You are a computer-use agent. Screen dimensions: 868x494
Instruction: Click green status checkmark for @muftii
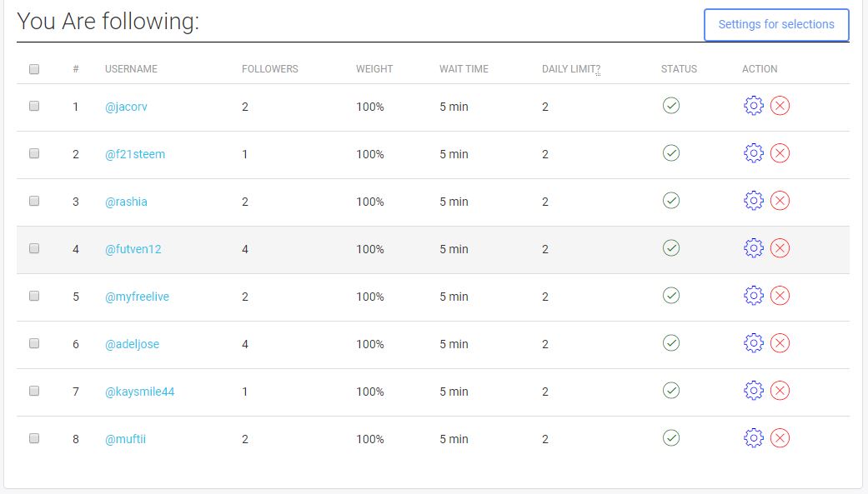pos(670,438)
